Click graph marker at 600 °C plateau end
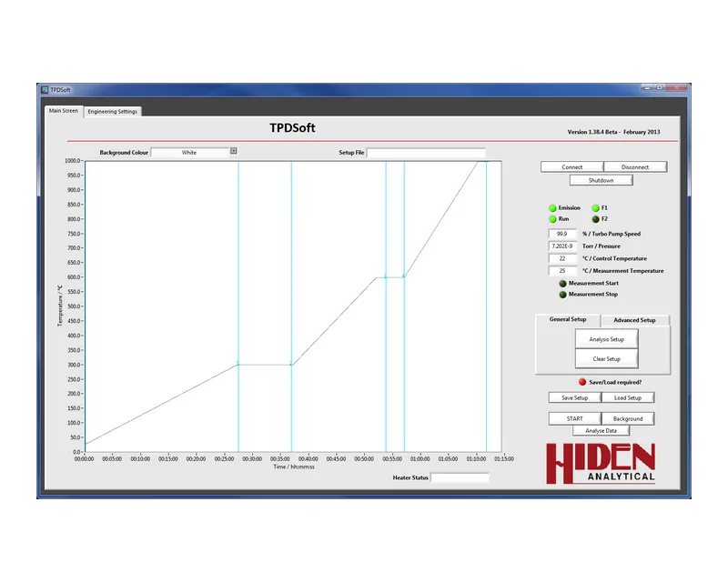This screenshot has height=582, width=728. [x=404, y=277]
